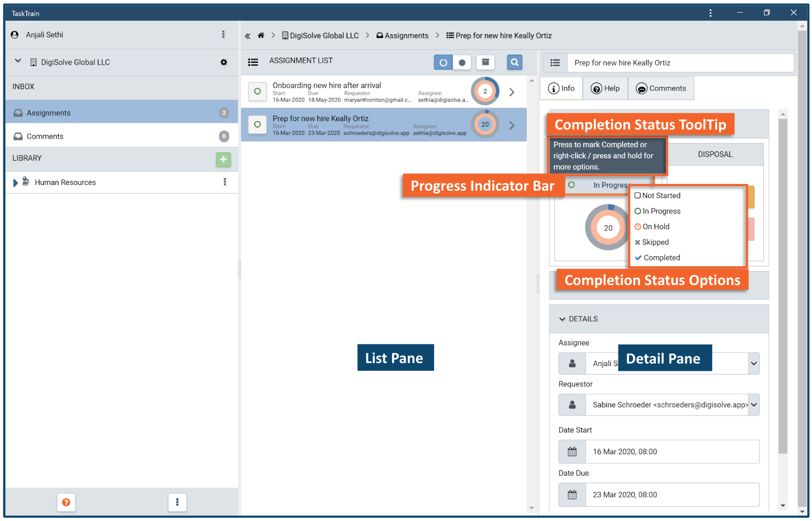Switch to the Info tab
The height and width of the screenshot is (521, 812).
562,89
